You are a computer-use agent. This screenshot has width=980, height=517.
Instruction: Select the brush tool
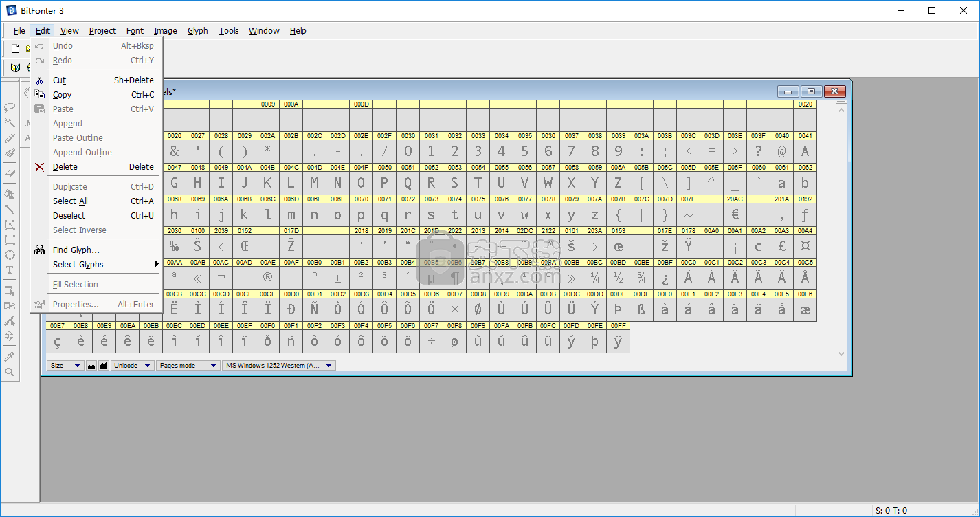pyautogui.click(x=10, y=153)
